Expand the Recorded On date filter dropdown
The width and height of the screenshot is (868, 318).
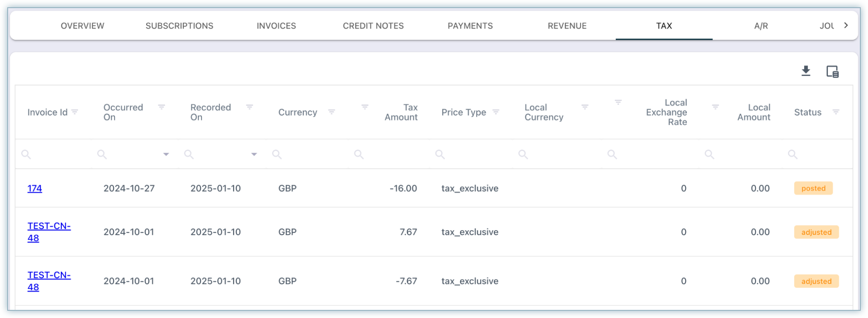[x=254, y=154]
